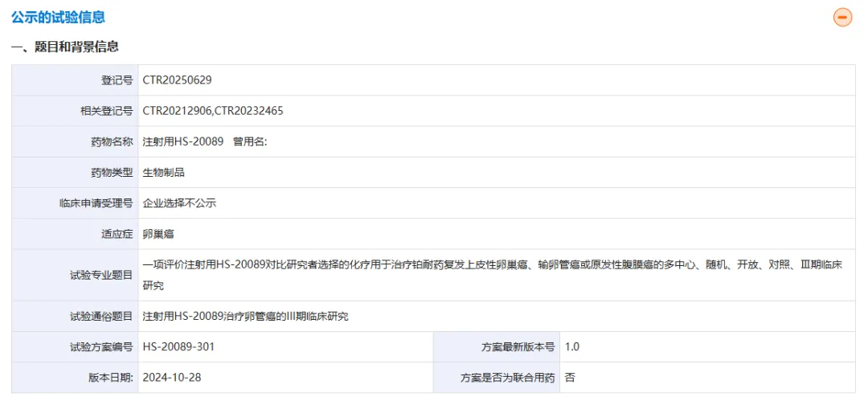Click the 企业选择不公示 value
868x397 pixels.
[179, 203]
